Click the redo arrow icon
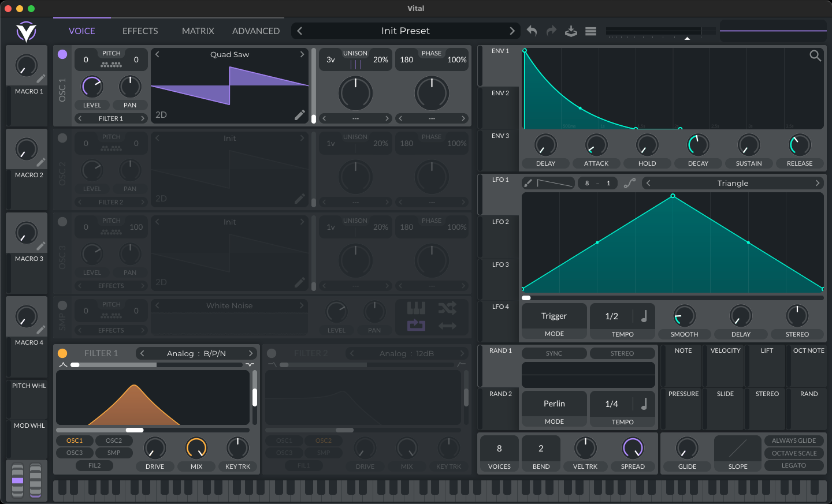The image size is (832, 504). click(551, 31)
